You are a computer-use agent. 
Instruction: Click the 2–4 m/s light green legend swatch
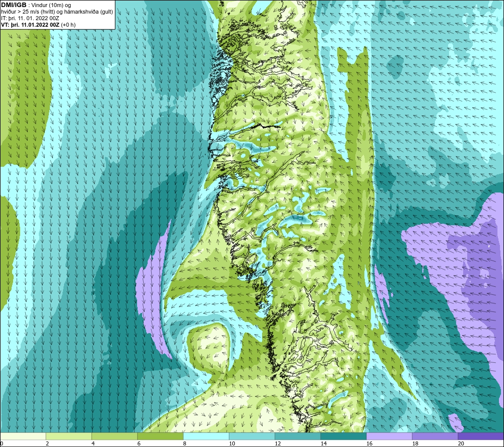[69, 436]
